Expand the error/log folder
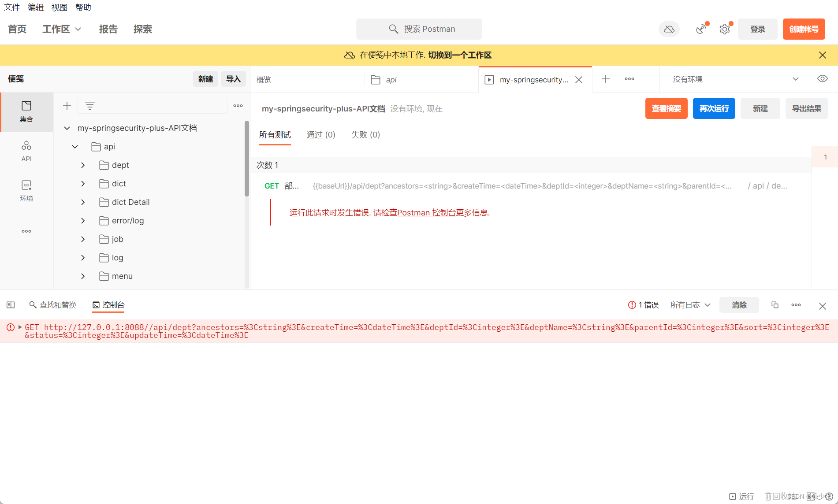Screen dimensions: 838x504 (83, 221)
